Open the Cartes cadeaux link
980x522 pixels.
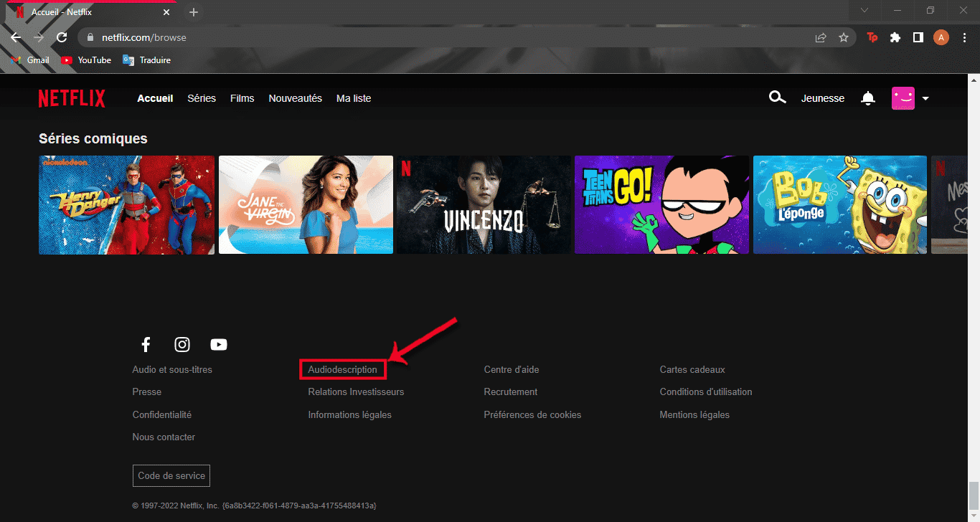(x=692, y=370)
